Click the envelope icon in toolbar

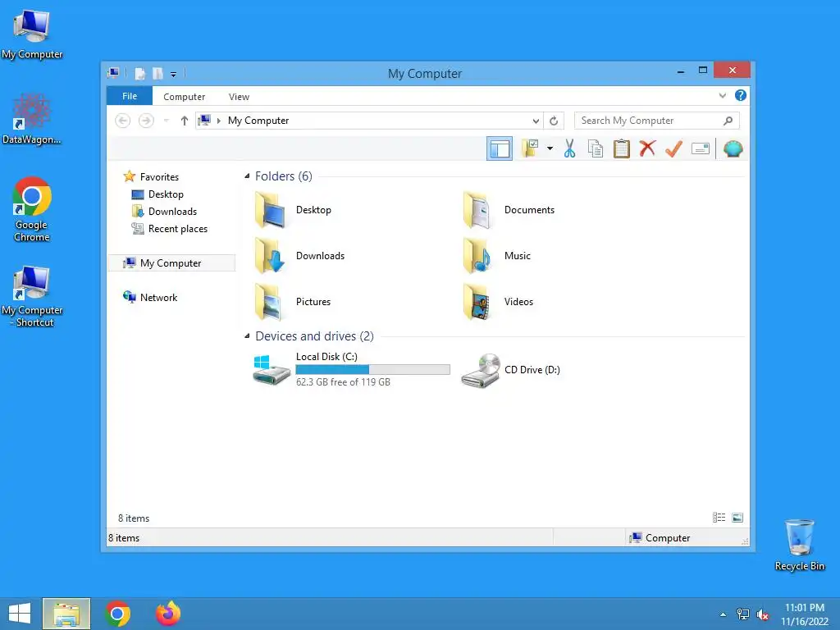tap(701, 148)
